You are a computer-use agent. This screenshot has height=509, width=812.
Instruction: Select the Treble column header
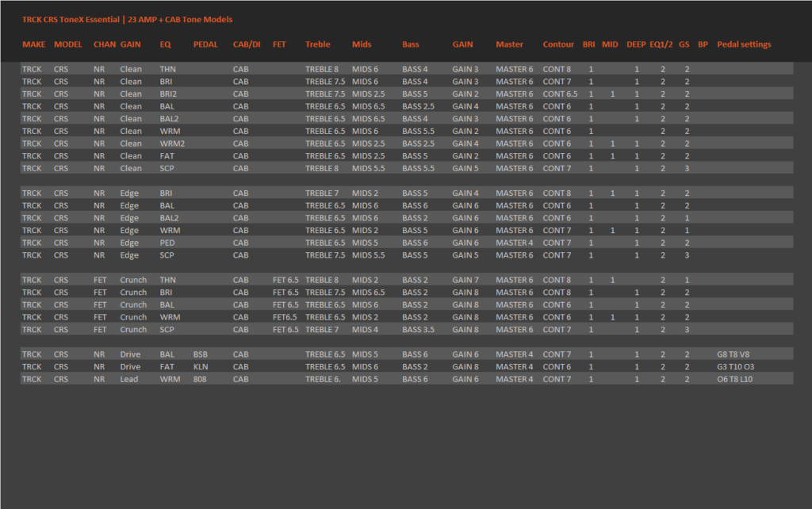pos(317,44)
